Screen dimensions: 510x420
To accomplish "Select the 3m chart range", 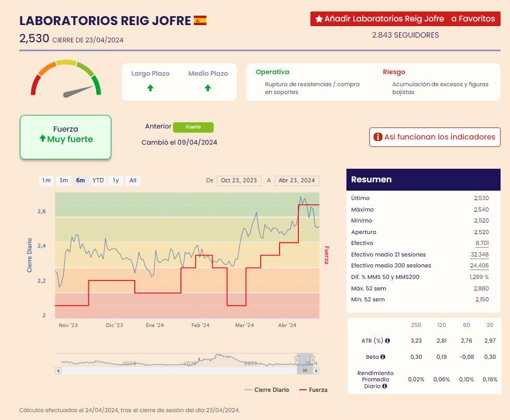I will (64, 180).
